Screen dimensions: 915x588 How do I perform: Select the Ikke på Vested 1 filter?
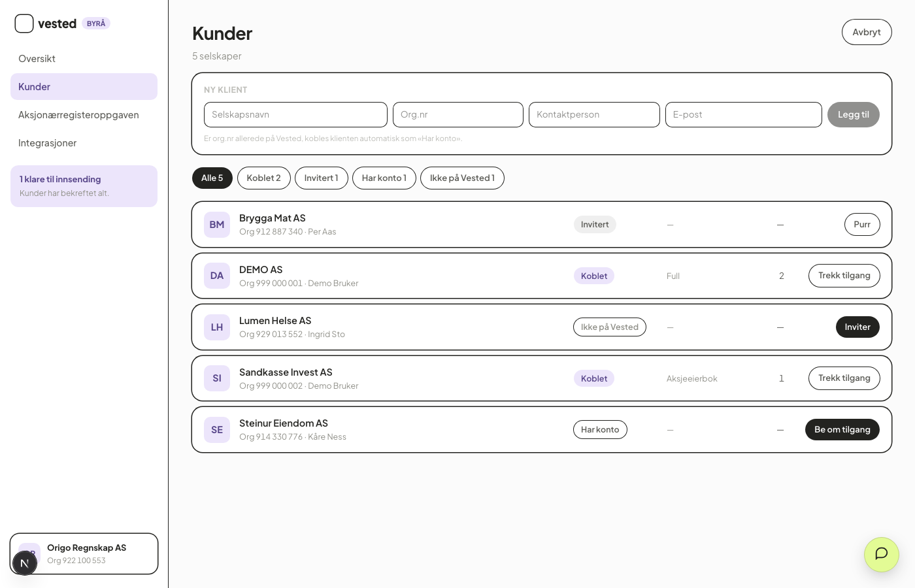coord(462,178)
